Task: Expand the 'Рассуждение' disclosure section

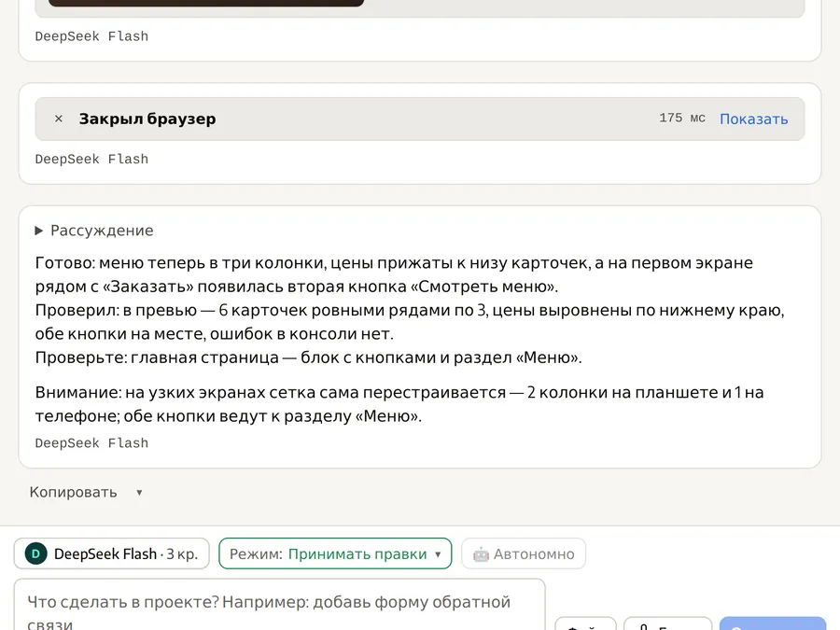Action: pos(93,231)
